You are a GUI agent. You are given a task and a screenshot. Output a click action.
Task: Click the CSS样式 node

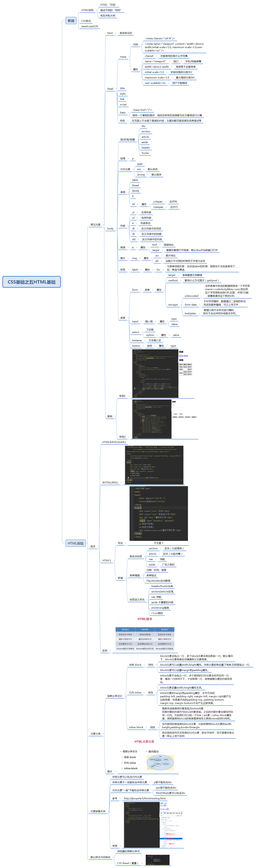[86, 21]
